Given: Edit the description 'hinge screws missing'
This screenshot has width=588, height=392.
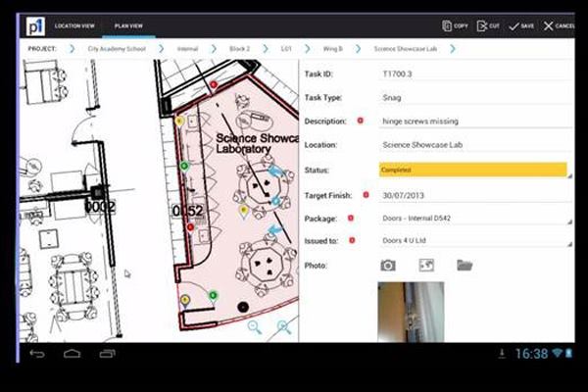Looking at the screenshot, I should [x=475, y=122].
